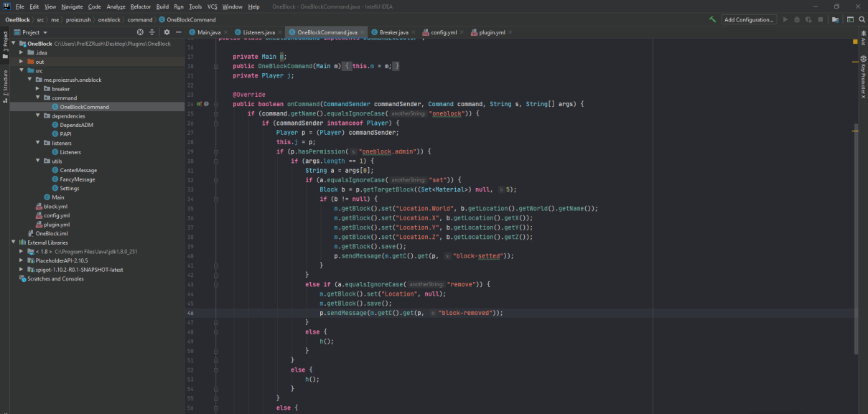Expand the spigot-1.10.2 library arrow
The image size is (868, 414).
(22, 270)
